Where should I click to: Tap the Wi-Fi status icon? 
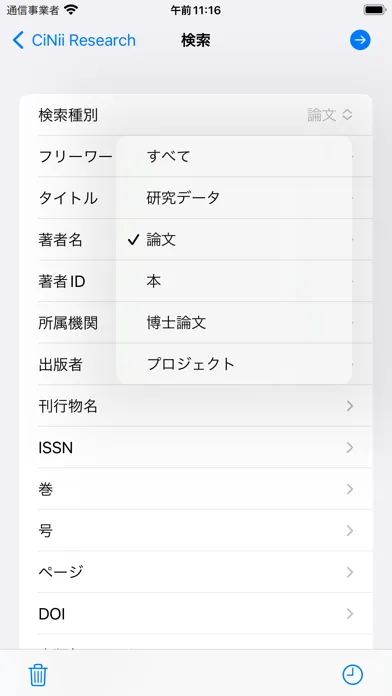coord(71,10)
